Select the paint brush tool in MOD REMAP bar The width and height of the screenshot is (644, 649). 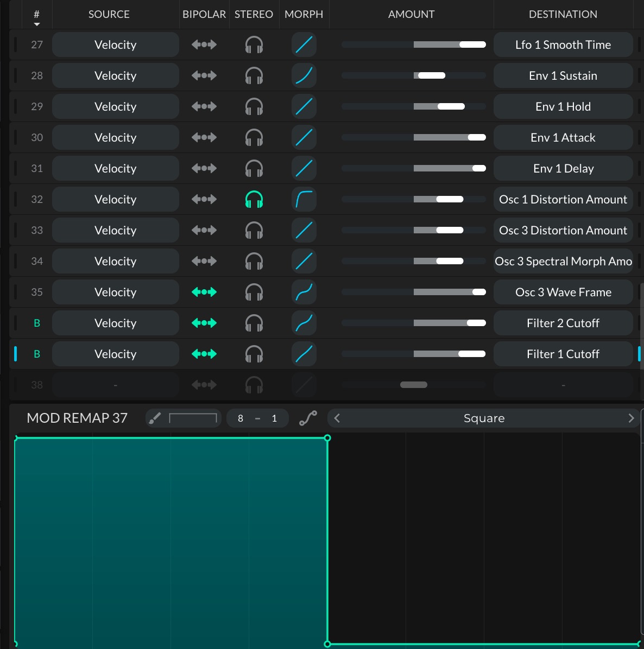point(155,418)
